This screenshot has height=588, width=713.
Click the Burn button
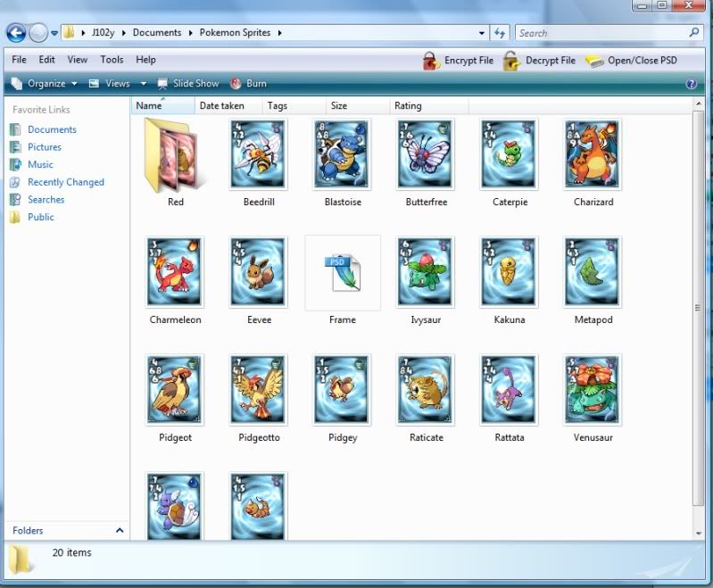(x=248, y=83)
